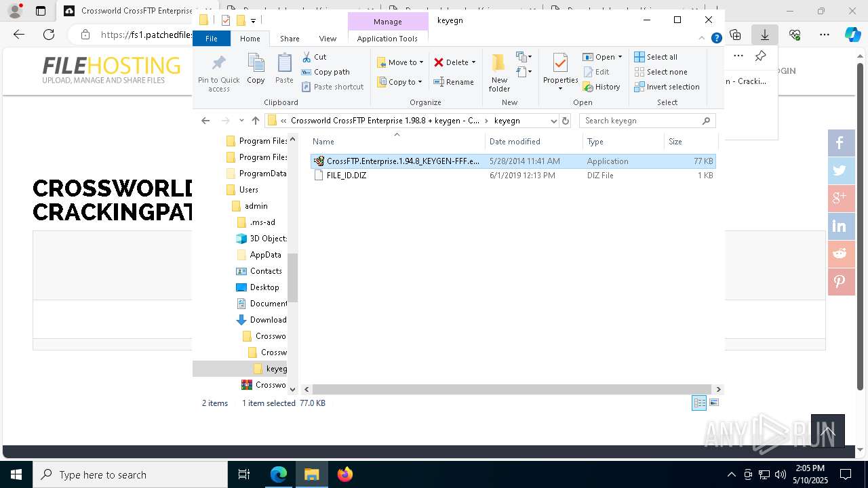The image size is (868, 488).
Task: Switch to the Home ribbon tab
Action: (250, 39)
